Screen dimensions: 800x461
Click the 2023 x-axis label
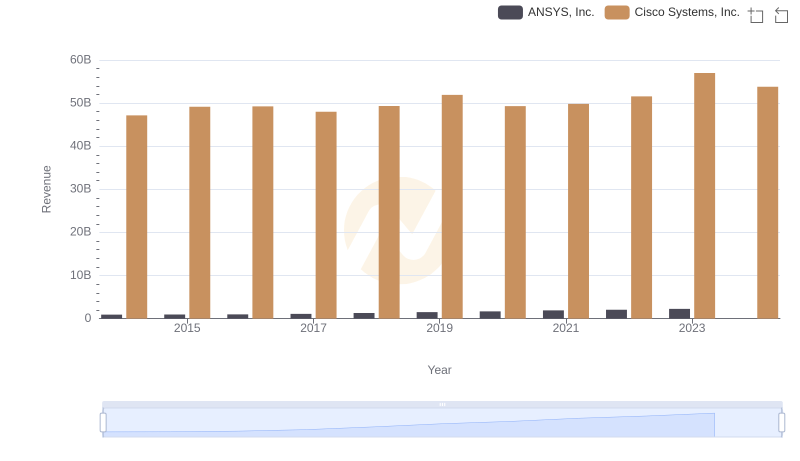[692, 328]
